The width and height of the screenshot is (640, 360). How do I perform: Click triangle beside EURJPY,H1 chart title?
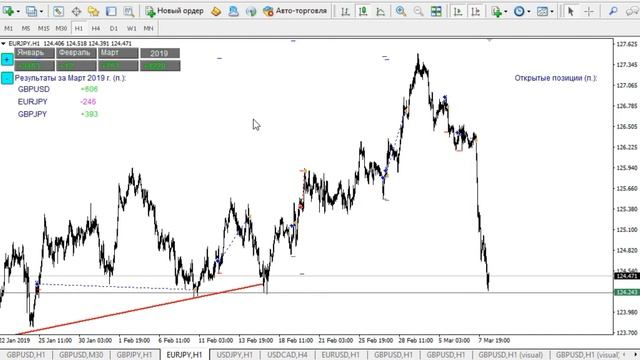coord(3,44)
